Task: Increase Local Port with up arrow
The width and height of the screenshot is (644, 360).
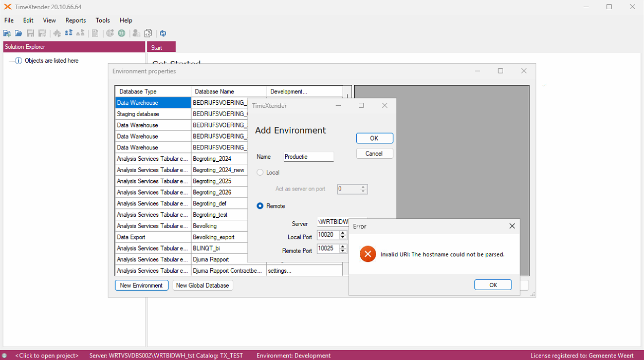Action: [343, 233]
